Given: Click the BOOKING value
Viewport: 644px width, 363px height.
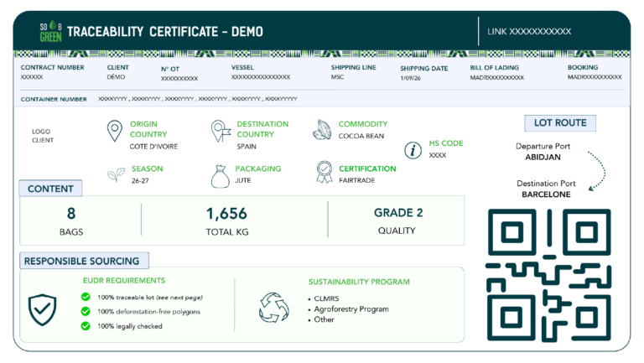Looking at the screenshot, I should [x=595, y=77].
